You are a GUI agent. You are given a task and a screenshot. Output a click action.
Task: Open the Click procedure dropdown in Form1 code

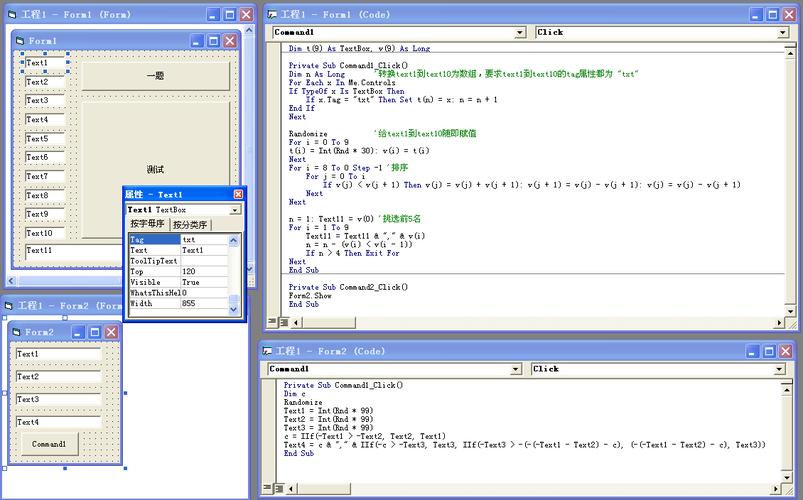(783, 32)
